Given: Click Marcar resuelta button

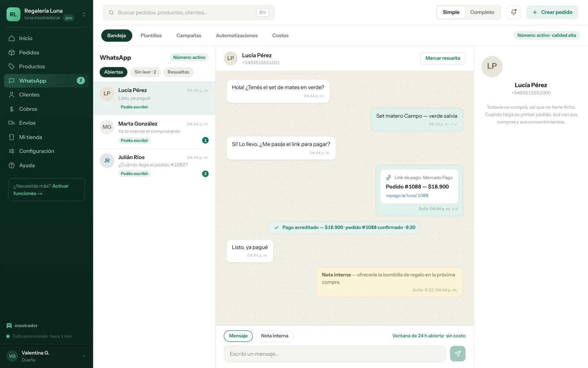Looking at the screenshot, I should point(442,58).
